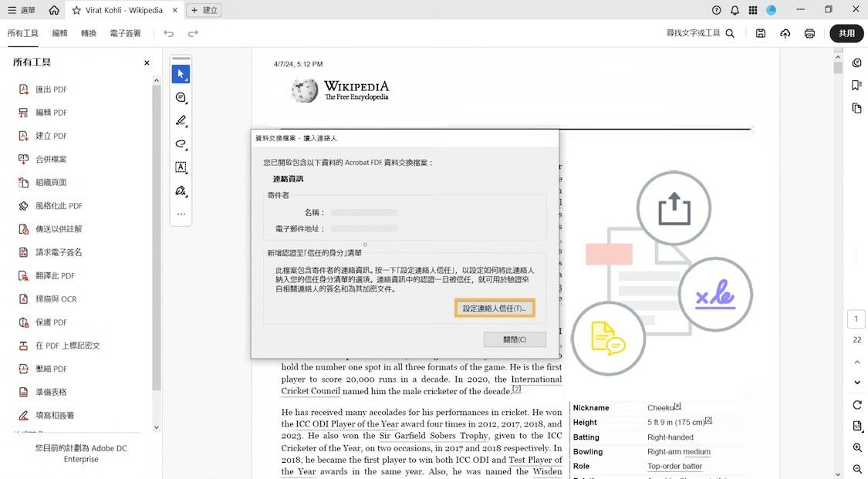Click the 共用 share button

[x=846, y=33]
